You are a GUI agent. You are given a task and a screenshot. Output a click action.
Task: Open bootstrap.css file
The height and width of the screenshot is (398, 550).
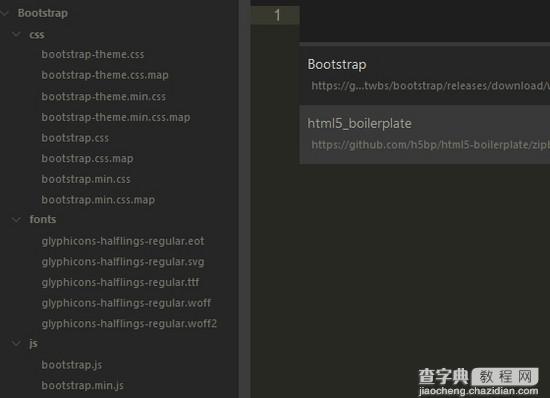pyautogui.click(x=75, y=138)
